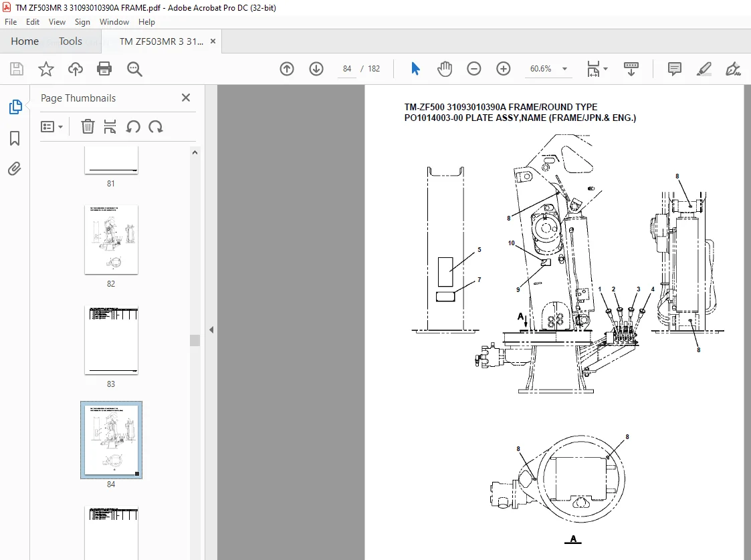
Task: Show Page Thumbnails panel in sidebar
Action: (15, 107)
